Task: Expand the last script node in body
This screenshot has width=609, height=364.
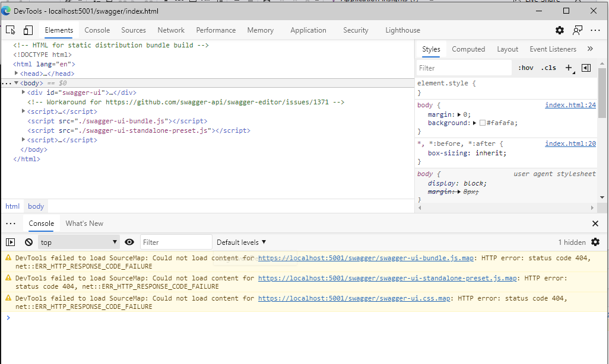Action: click(x=23, y=139)
